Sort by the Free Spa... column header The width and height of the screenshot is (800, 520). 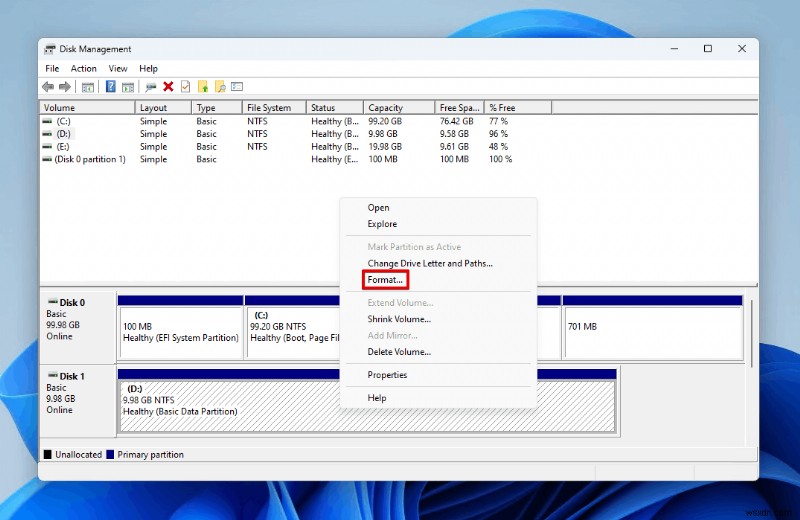tap(460, 108)
